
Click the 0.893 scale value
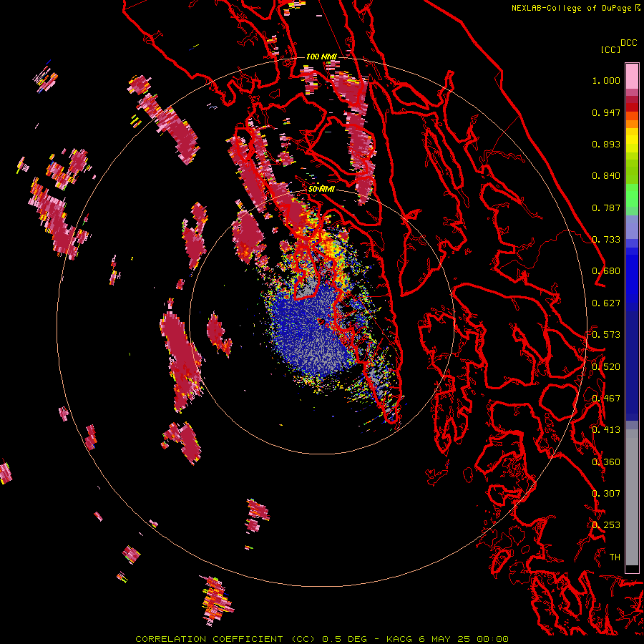[x=606, y=144]
